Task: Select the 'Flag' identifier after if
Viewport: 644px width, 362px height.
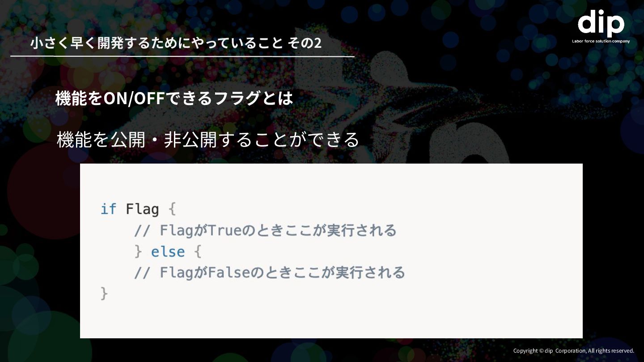Action: [142, 210]
